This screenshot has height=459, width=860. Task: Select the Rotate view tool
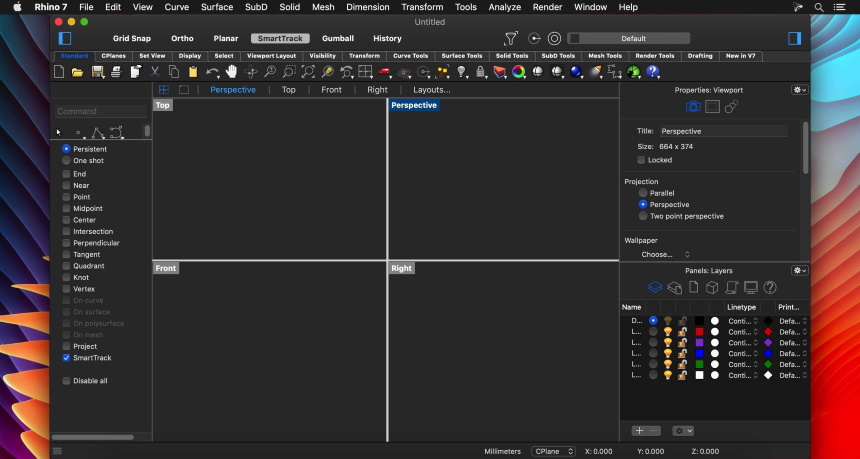point(251,72)
